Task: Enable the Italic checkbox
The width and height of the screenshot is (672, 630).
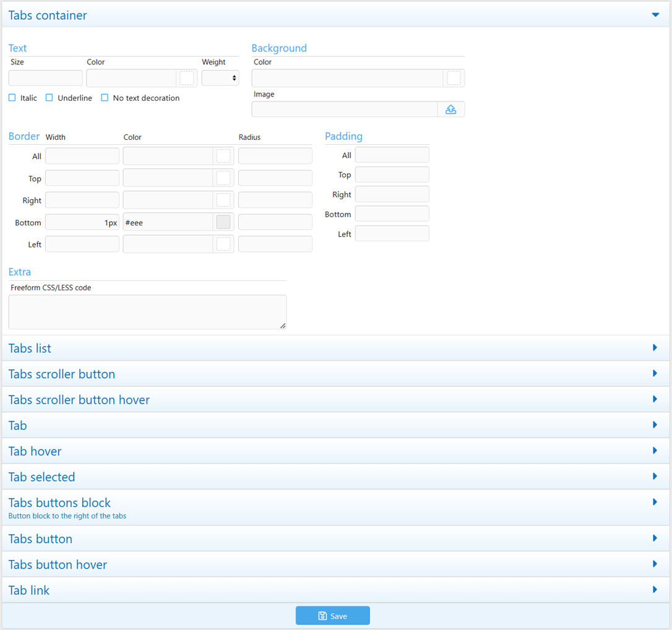Action: point(12,98)
